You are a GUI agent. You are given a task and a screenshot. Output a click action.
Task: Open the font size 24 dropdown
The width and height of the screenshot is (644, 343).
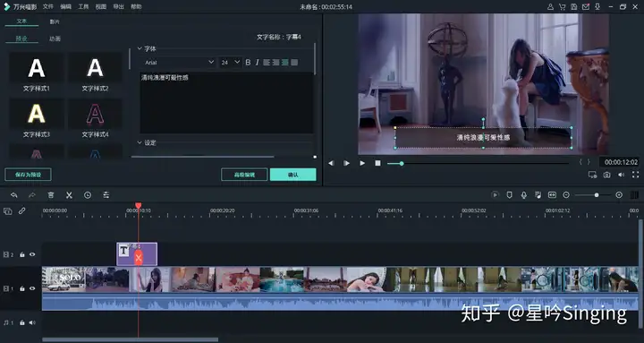point(231,62)
